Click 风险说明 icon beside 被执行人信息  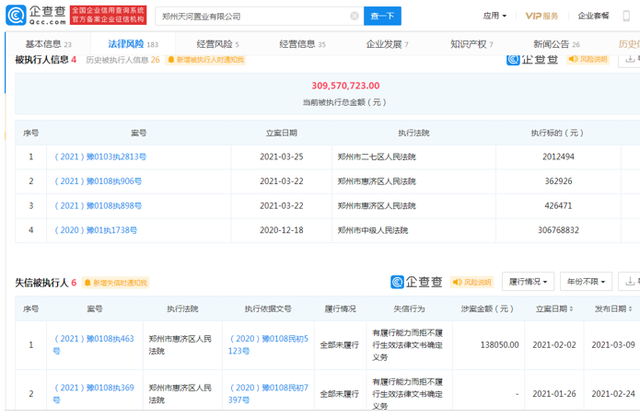(588, 59)
